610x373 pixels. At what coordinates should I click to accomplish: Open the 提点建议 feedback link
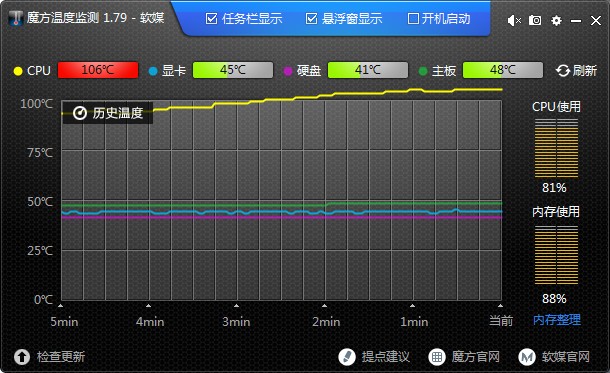(x=386, y=357)
